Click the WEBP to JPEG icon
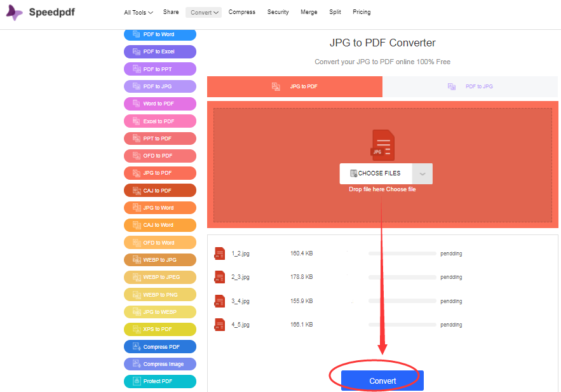The width and height of the screenshot is (561, 392). (x=137, y=277)
